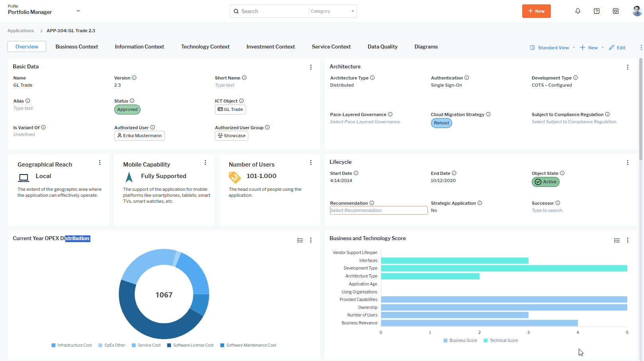Open the Lifecycle panel three-dot menu
This screenshot has width=644, height=361.
[x=628, y=163]
